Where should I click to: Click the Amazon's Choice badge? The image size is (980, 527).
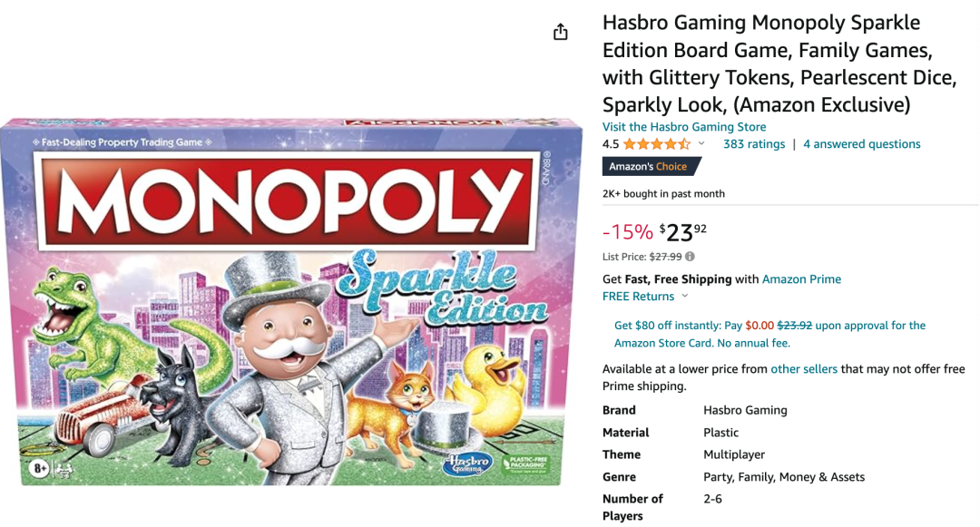[651, 166]
